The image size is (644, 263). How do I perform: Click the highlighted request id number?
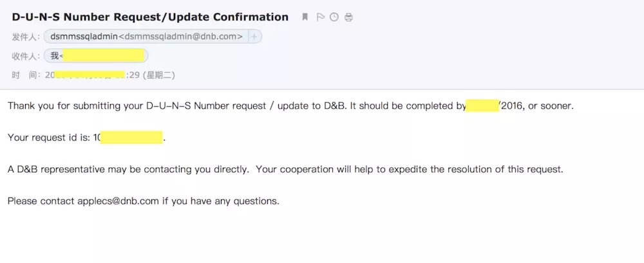click(x=131, y=138)
